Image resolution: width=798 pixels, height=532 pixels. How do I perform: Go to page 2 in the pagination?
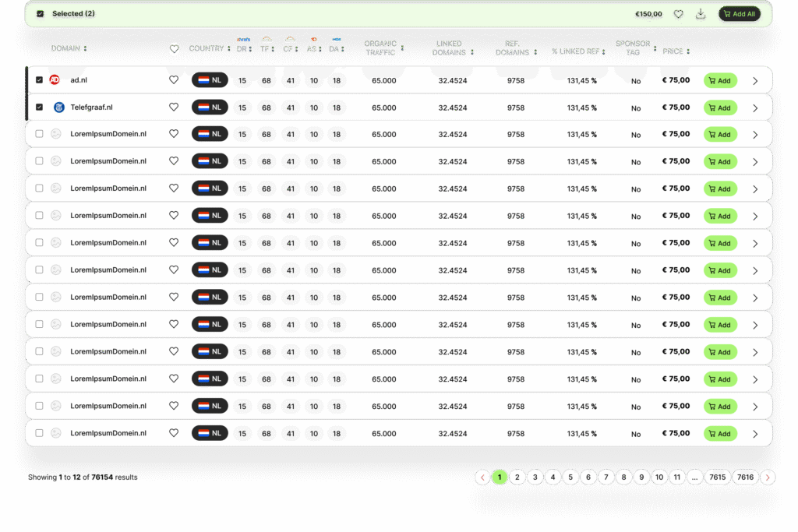pos(517,477)
